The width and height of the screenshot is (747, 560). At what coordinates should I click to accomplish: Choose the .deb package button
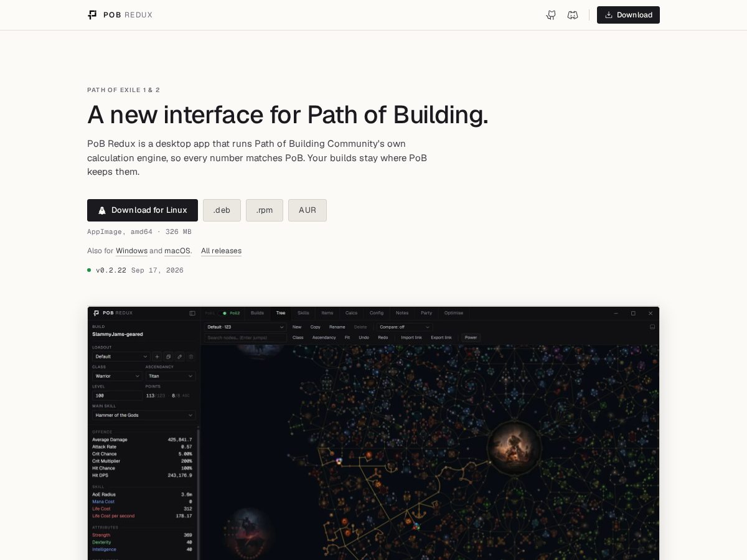222,210
